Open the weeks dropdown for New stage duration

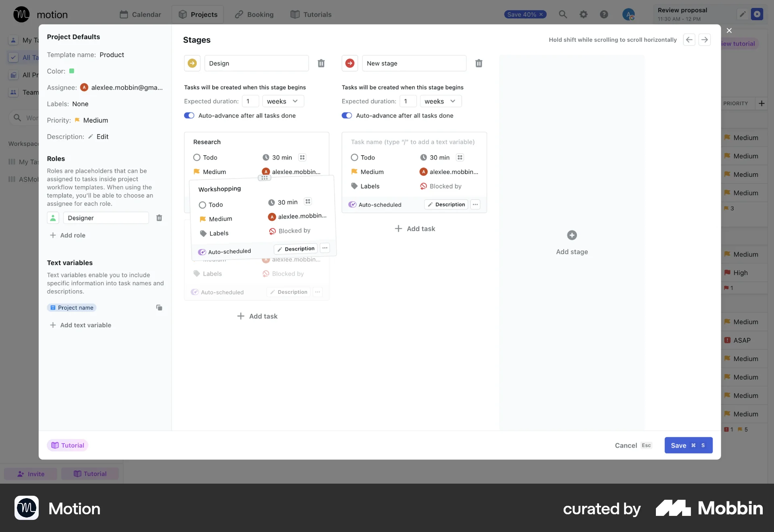pyautogui.click(x=440, y=101)
